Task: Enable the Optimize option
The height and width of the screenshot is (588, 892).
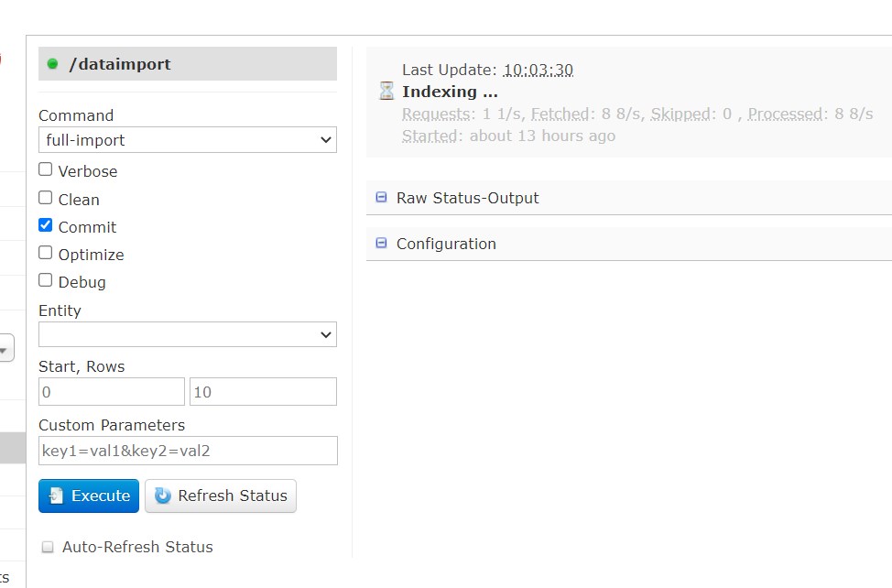Action: click(x=46, y=253)
